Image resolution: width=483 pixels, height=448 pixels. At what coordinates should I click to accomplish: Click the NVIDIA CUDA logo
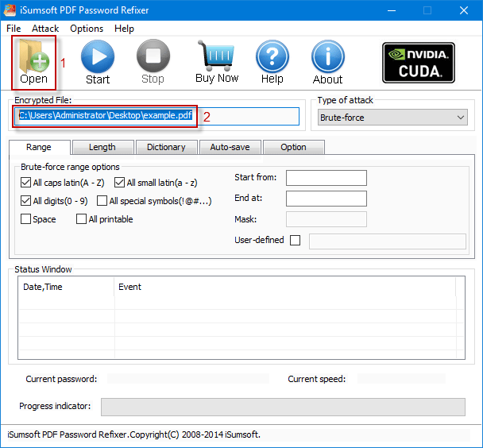(419, 63)
